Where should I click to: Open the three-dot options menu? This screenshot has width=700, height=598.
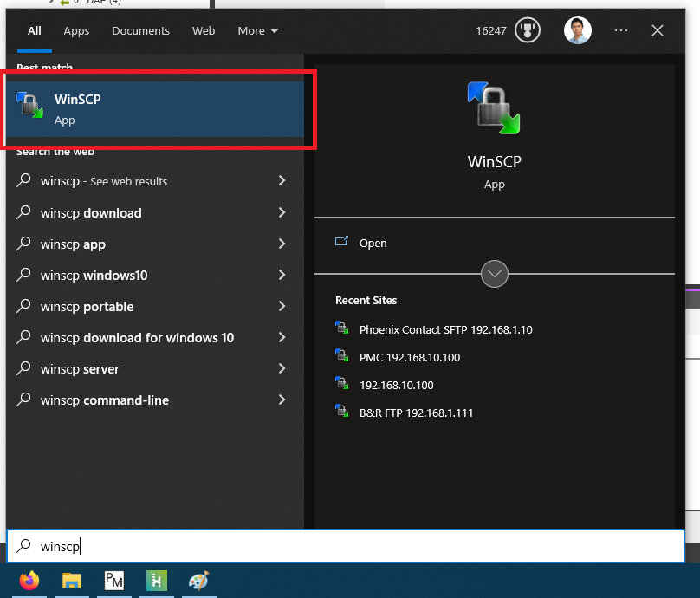click(621, 30)
